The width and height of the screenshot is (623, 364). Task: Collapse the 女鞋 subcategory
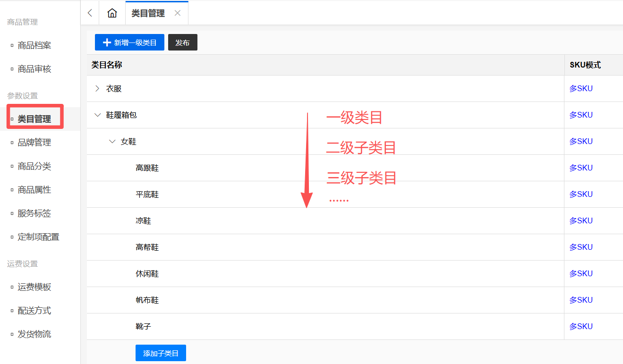coord(112,142)
